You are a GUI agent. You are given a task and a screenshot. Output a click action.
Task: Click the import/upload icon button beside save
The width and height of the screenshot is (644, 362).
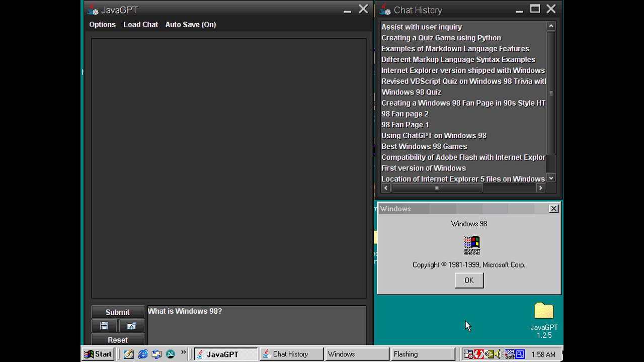pos(131,326)
